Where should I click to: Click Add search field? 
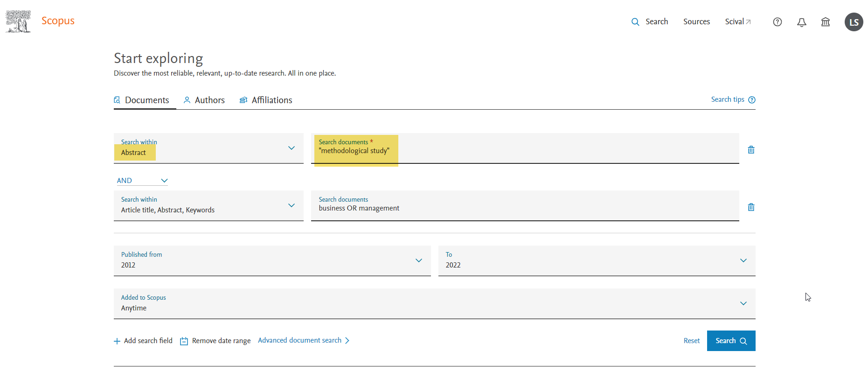tap(143, 341)
